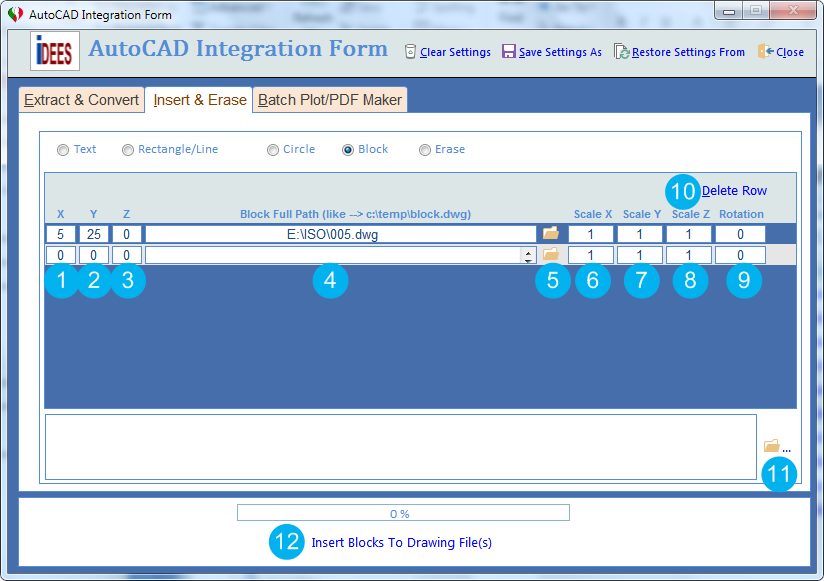824x581 pixels.
Task: Click the block path field E:\ISO\005.dwg
Action: click(341, 234)
